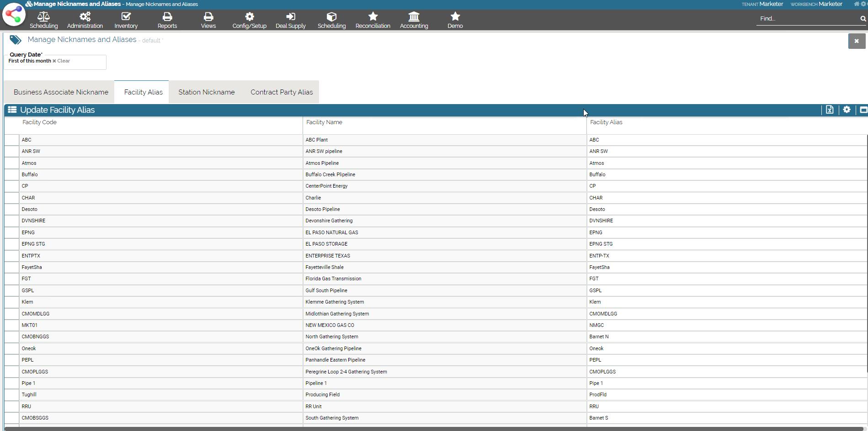Open the Administration menu with gears icon
The height and width of the screenshot is (431, 868).
(x=85, y=20)
